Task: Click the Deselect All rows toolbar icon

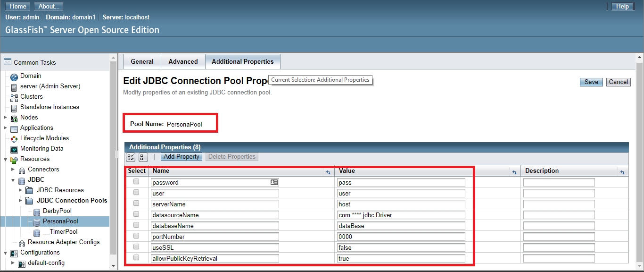Action: click(143, 157)
